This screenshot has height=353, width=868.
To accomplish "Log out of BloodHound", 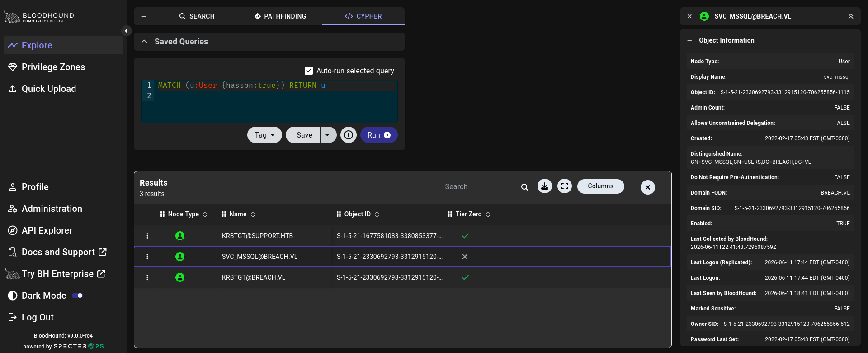I will pyautogui.click(x=63, y=317).
